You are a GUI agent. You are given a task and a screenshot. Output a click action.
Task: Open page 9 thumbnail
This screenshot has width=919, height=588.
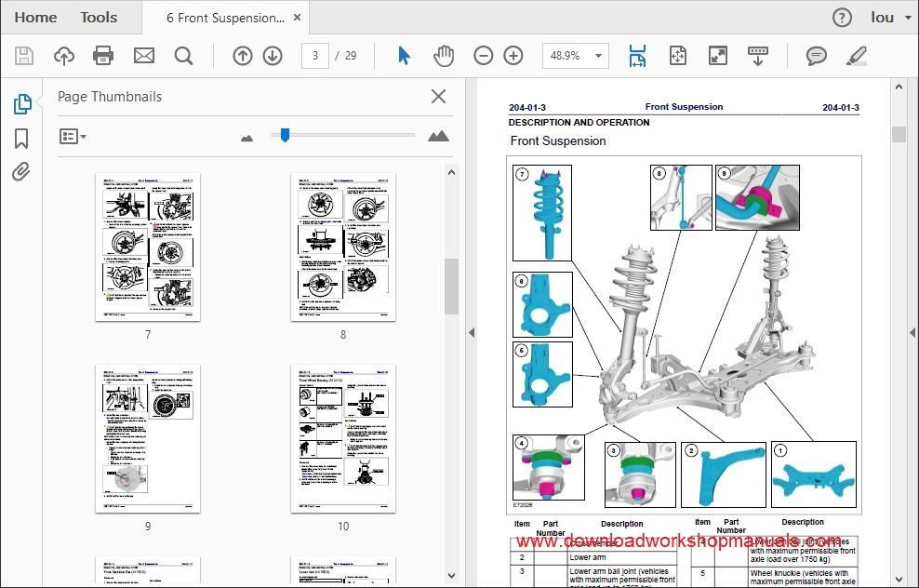coord(148,438)
